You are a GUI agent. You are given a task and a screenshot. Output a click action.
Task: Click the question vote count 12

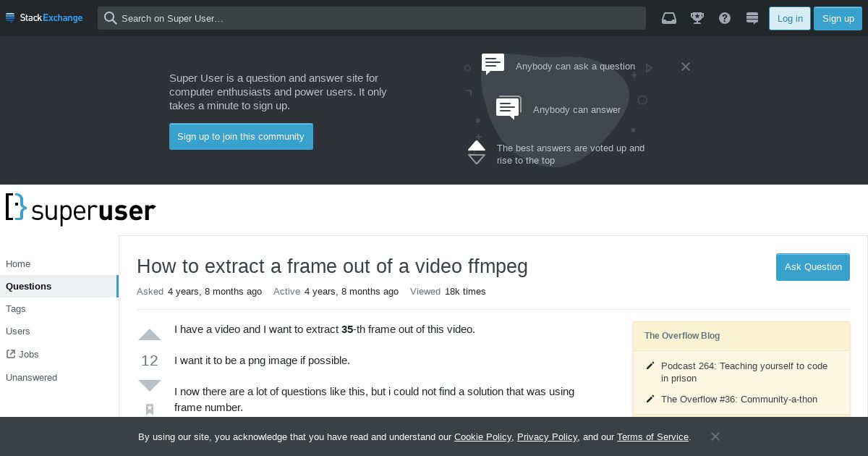point(150,360)
